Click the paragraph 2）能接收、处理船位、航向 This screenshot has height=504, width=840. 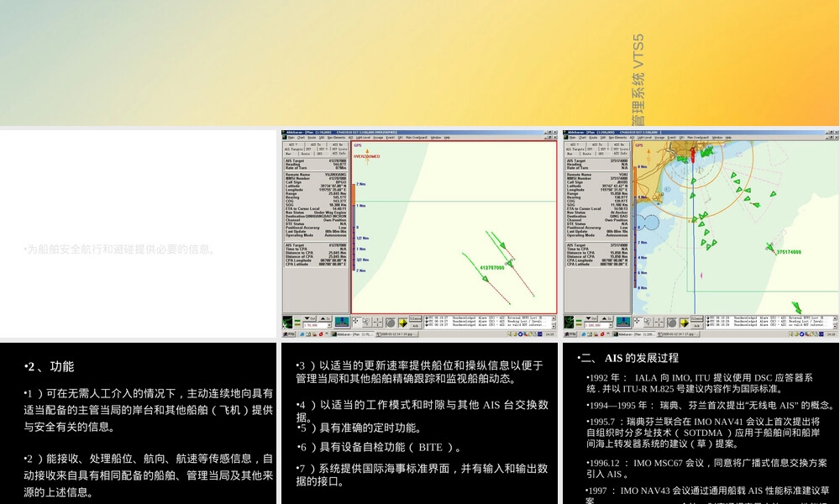149,475
